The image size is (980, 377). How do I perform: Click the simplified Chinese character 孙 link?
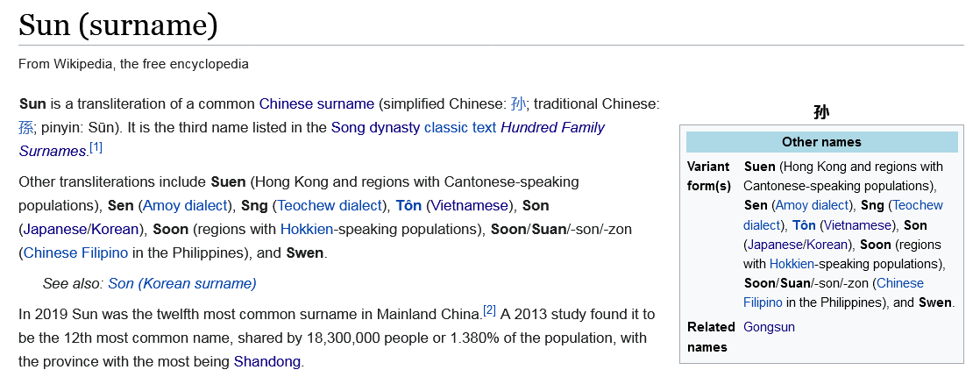tap(518, 103)
